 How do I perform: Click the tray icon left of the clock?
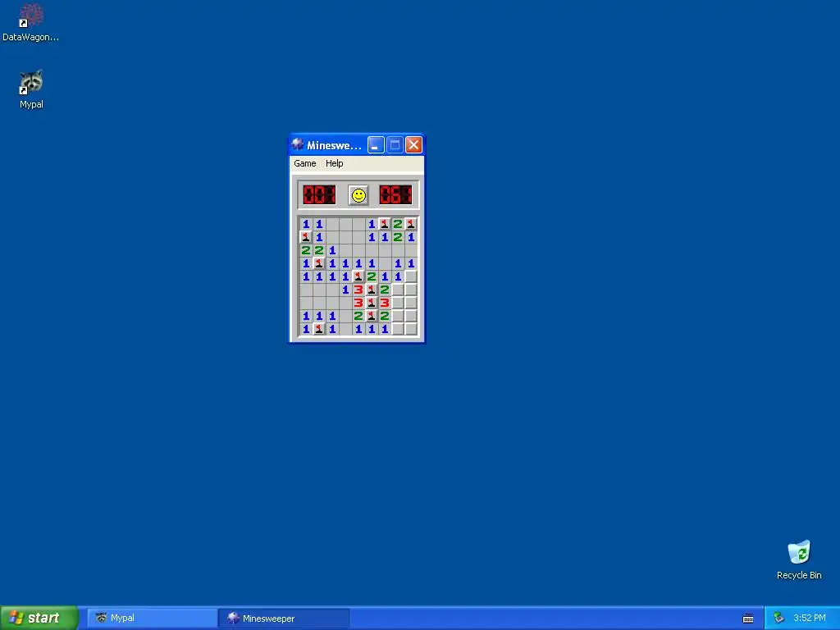tap(778, 618)
